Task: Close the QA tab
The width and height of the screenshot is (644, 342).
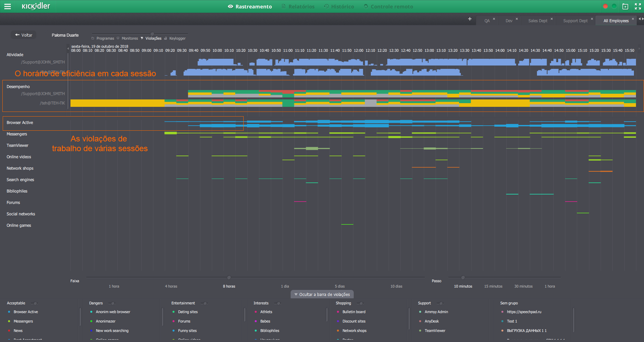Action: pyautogui.click(x=494, y=19)
